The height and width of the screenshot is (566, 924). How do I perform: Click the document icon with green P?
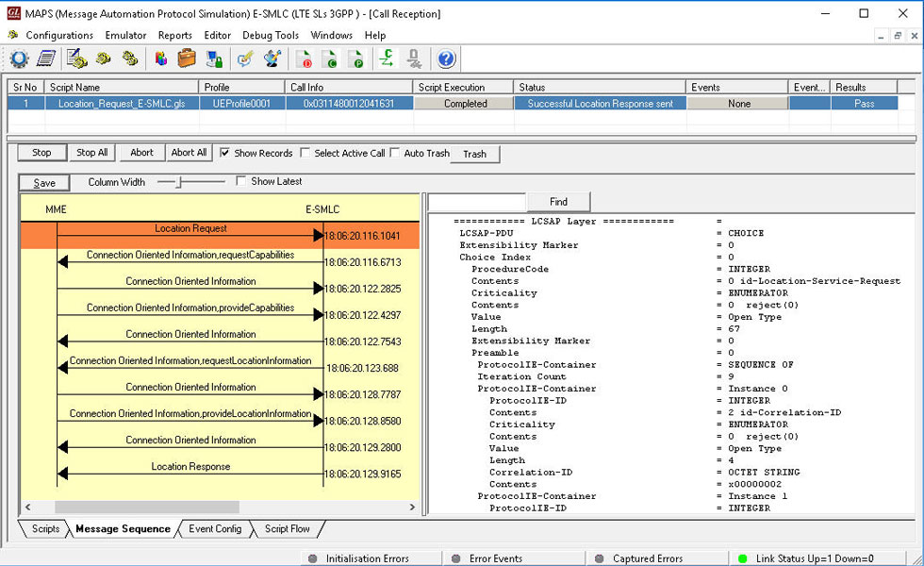pyautogui.click(x=355, y=58)
